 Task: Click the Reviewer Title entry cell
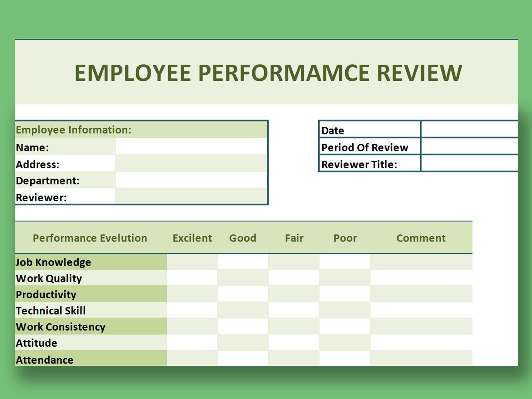tap(469, 163)
